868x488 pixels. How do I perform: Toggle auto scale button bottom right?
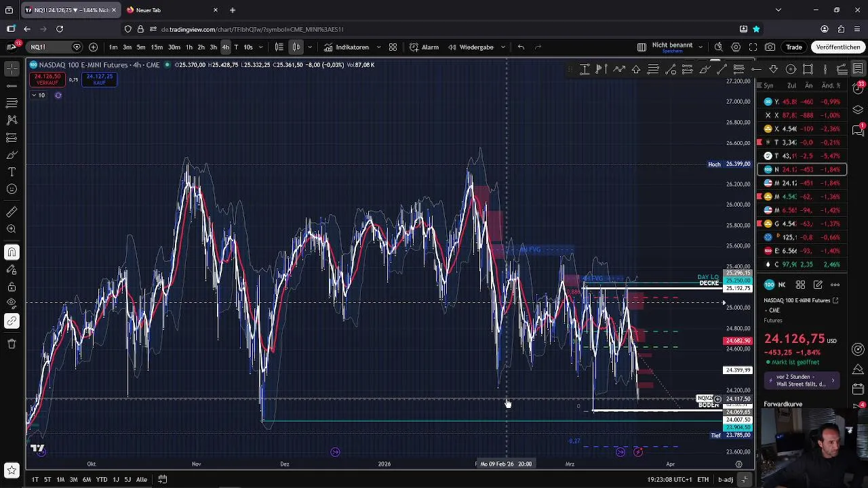click(745, 479)
